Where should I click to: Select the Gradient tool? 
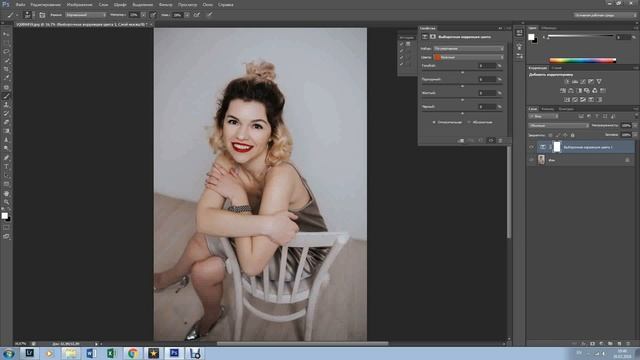pos(6,131)
